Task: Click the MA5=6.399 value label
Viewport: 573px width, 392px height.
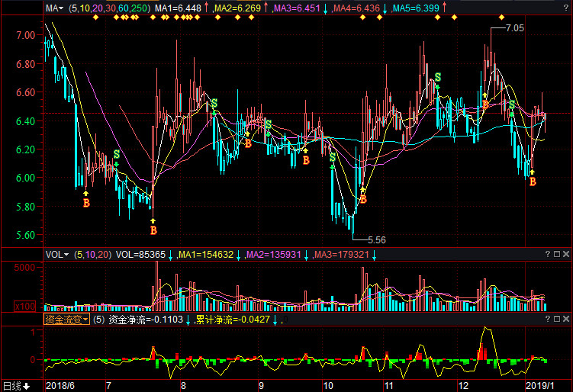Action: (416, 8)
